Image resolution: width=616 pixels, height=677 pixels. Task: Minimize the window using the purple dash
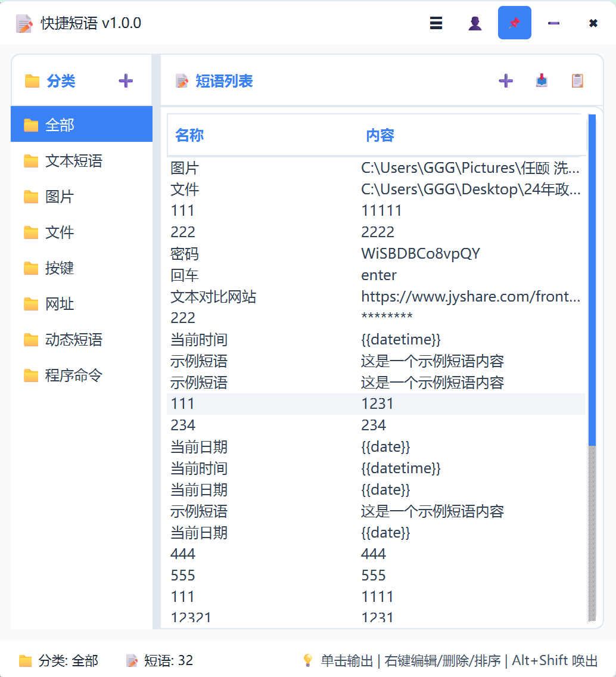[554, 23]
